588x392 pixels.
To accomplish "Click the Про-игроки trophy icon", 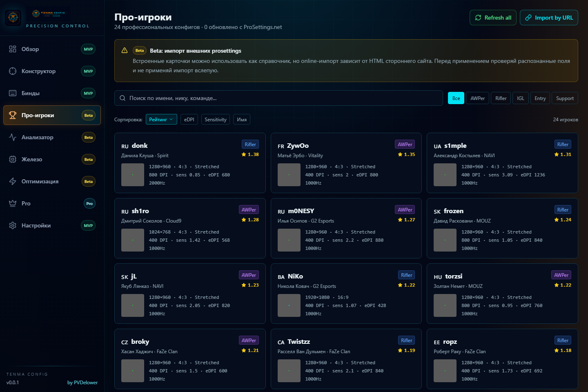I will click(x=13, y=115).
